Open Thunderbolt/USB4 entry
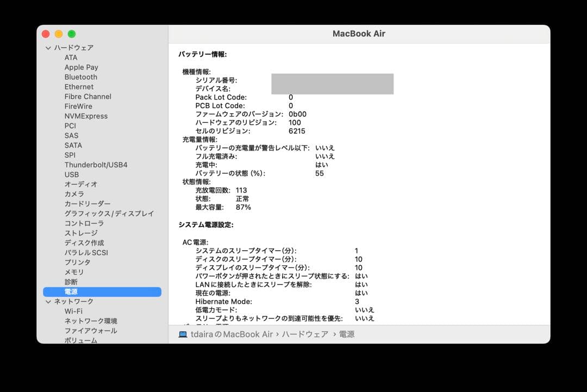587x392 pixels. pos(96,165)
